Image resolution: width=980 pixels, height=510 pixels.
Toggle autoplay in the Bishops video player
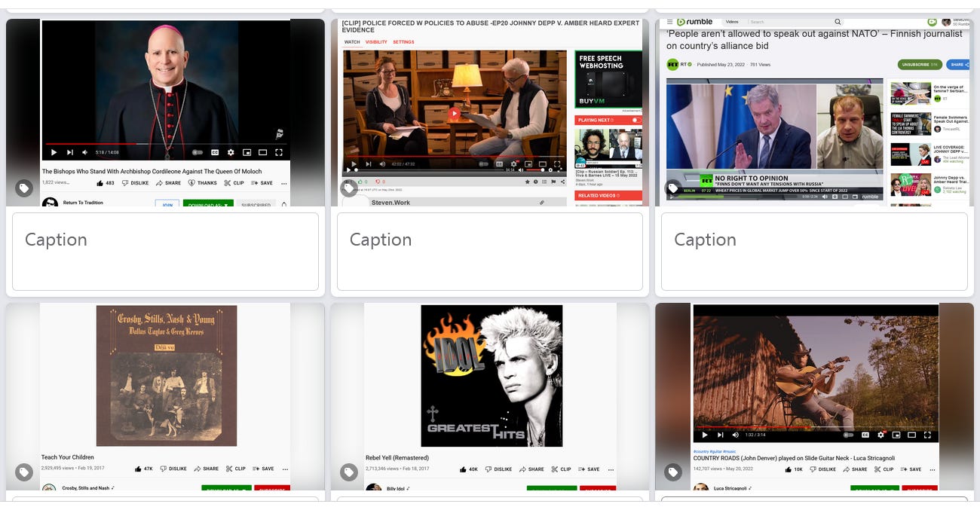tap(198, 152)
